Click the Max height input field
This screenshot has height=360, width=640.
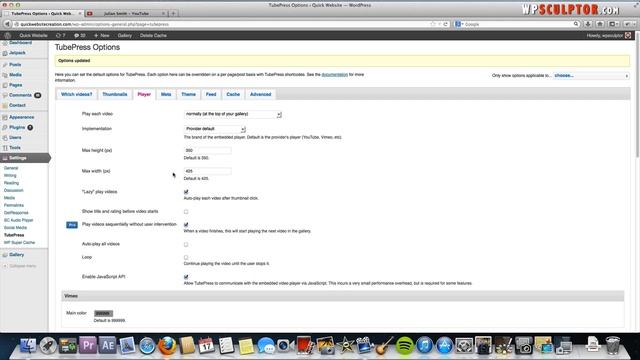pos(208,151)
